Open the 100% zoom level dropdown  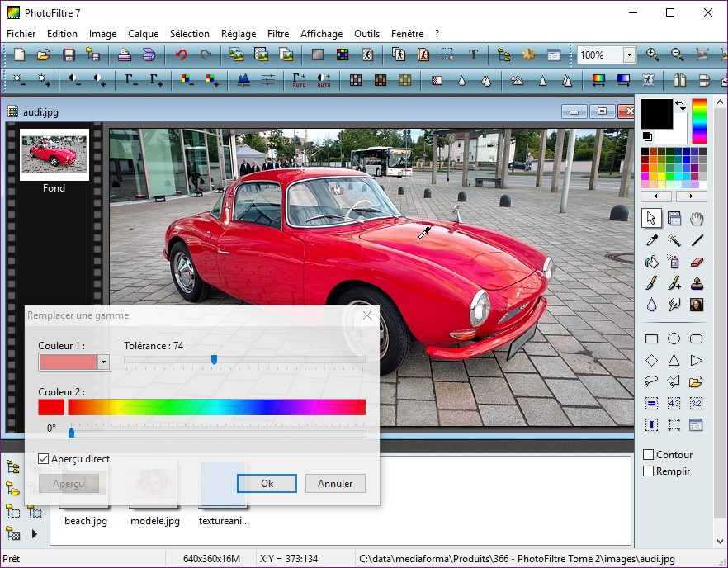[629, 55]
